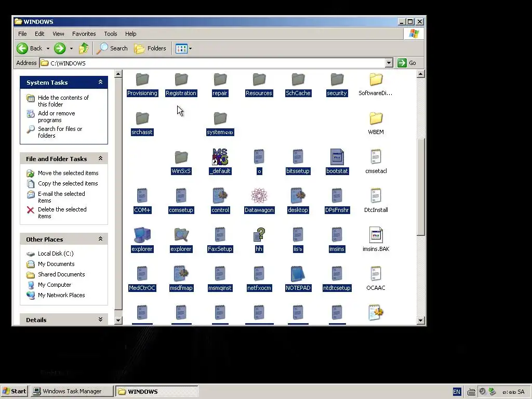532x399 pixels.
Task: Click Delete the selected items
Action: pos(62,212)
